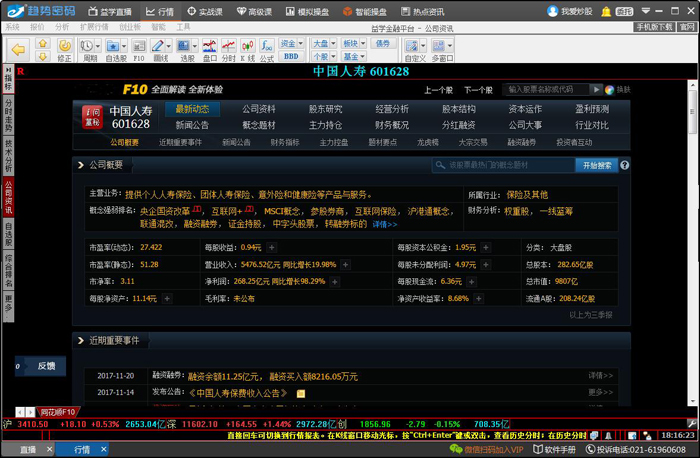The width and height of the screenshot is (700, 458).
Task: Open the 详情>> link under concepts
Action: tap(384, 225)
